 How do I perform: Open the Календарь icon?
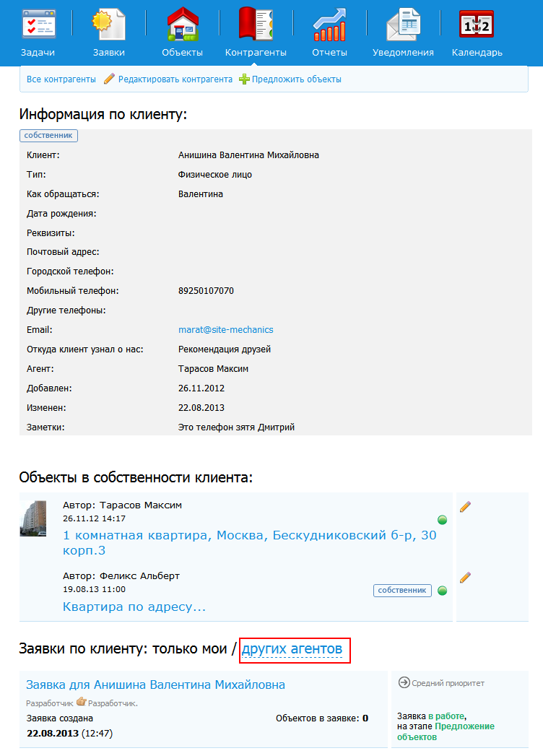pos(477,24)
